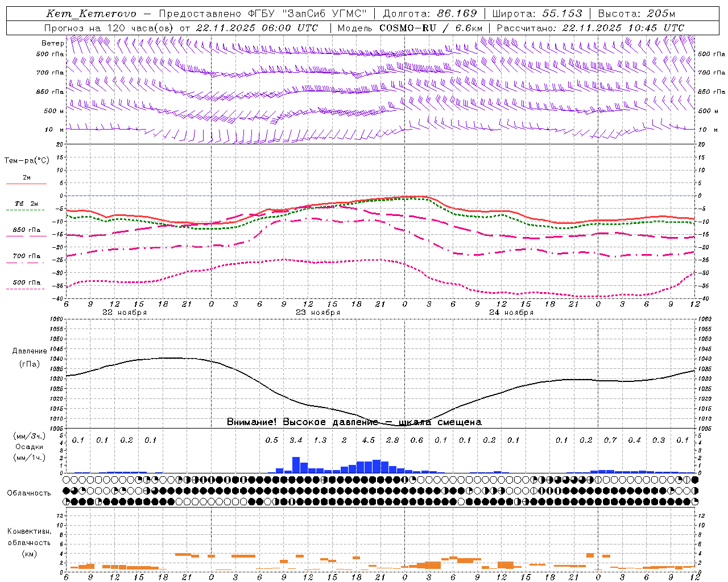Click the model name "COSMO-RU"
This screenshot has width=728, height=582.
pyautogui.click(x=408, y=28)
